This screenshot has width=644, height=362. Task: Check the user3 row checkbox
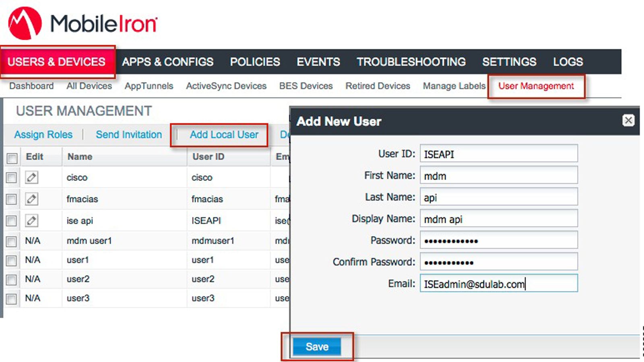(x=11, y=298)
